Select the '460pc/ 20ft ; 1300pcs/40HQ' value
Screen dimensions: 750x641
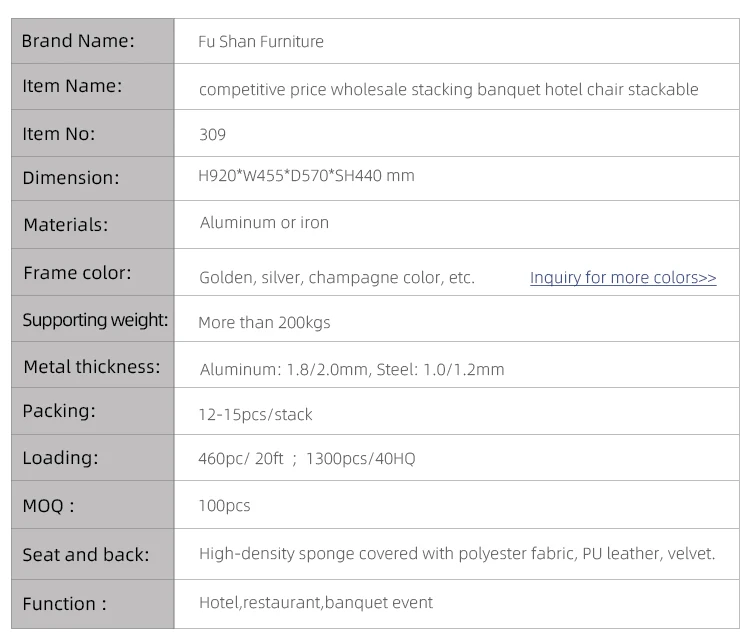[x=307, y=459]
